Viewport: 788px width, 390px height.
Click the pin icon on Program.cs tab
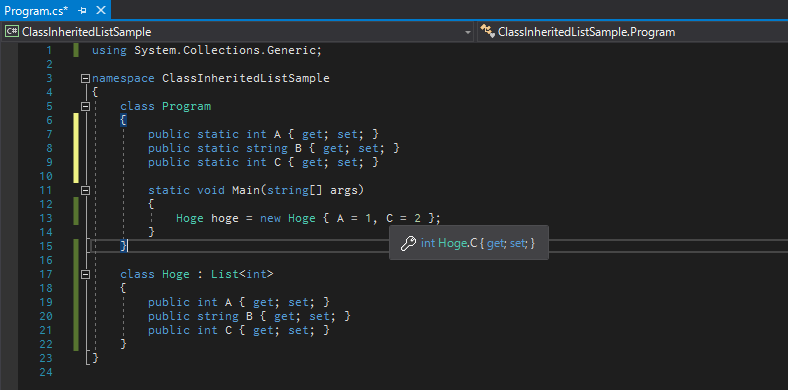click(82, 10)
